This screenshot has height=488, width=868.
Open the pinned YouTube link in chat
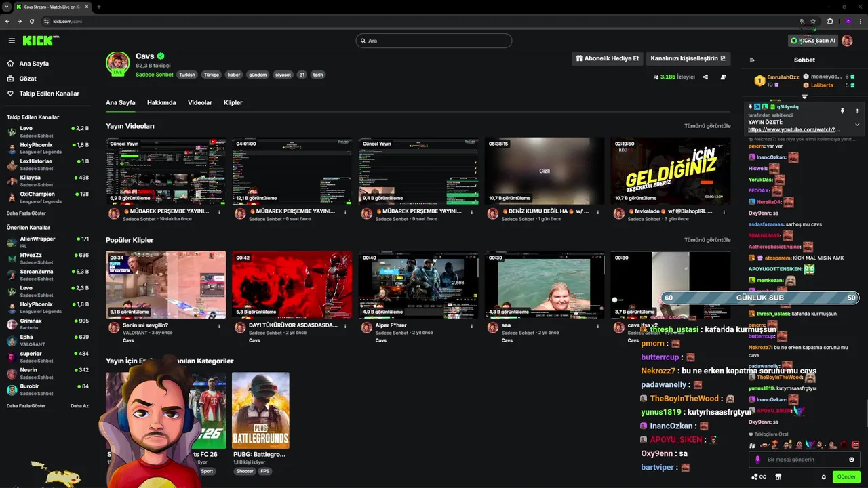click(793, 129)
